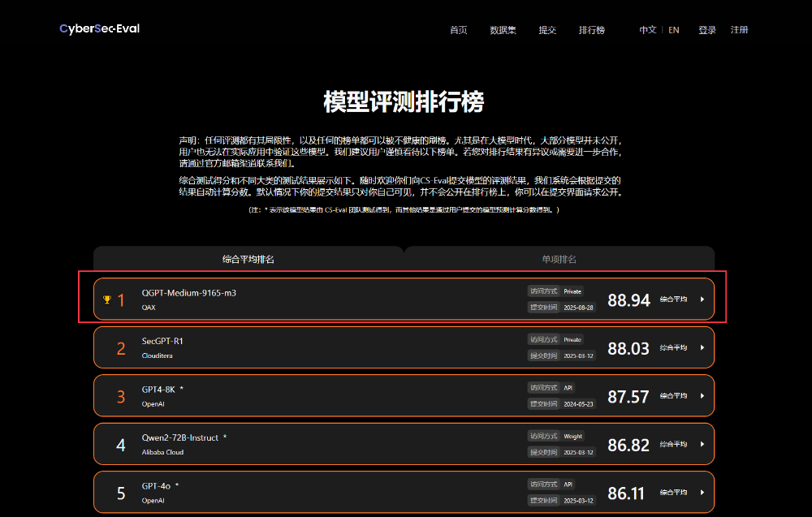
Task: Click the rank number 3
Action: point(121,397)
